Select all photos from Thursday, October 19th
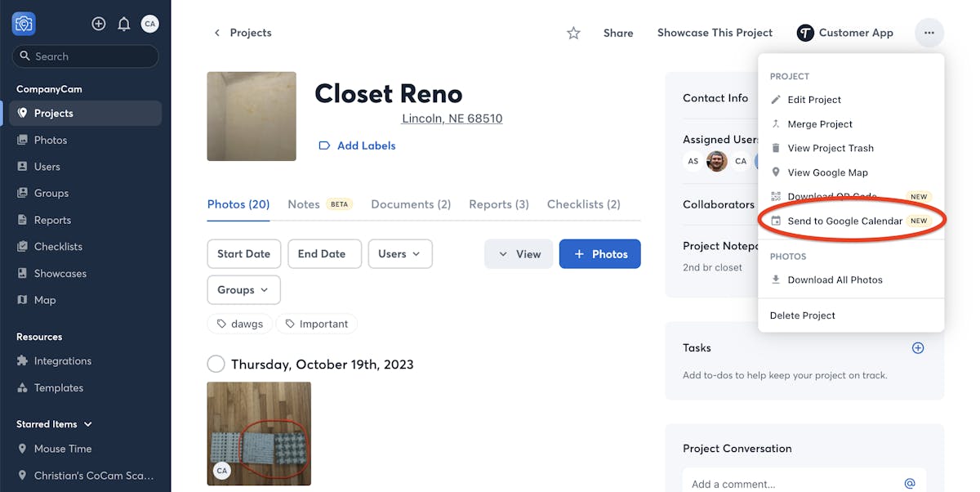This screenshot has width=980, height=492. coord(216,365)
